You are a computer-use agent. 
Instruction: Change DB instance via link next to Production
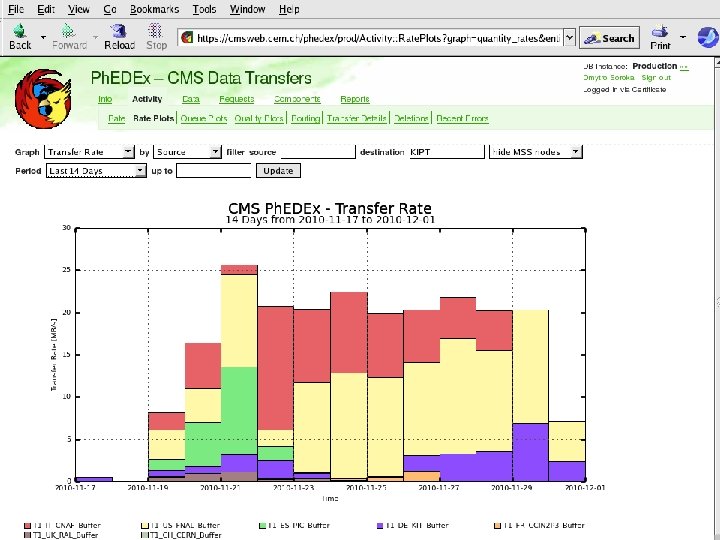point(684,67)
